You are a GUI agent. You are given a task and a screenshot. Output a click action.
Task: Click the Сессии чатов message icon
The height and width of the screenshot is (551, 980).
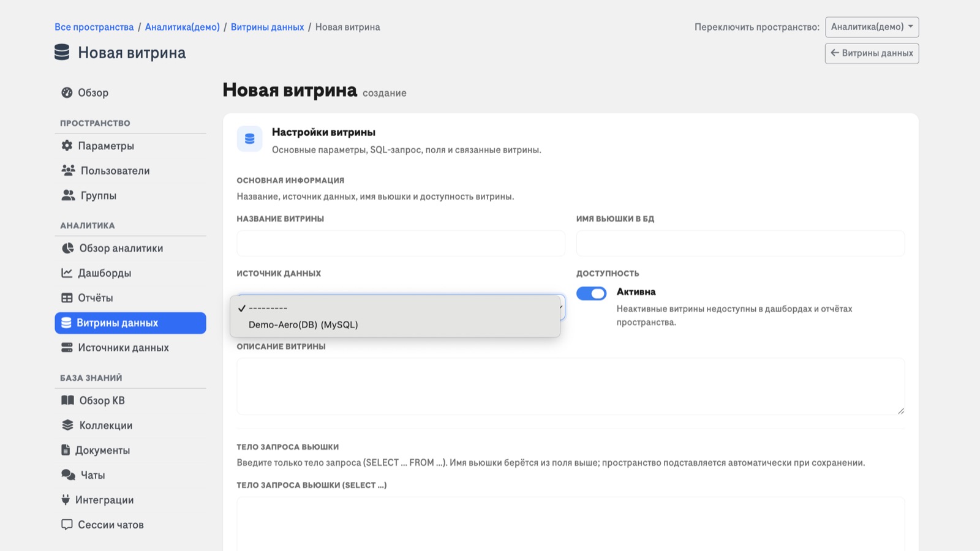coord(67,525)
